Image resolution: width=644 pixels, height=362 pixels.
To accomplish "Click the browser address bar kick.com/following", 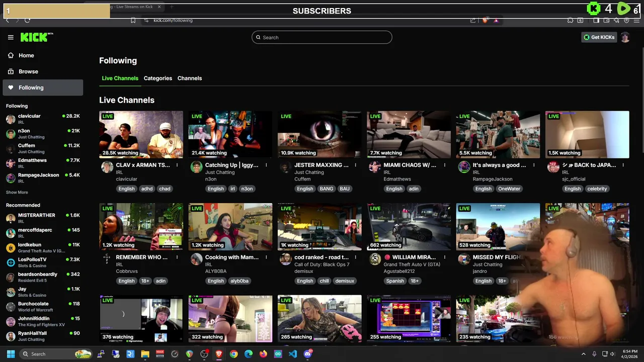I will coord(173,20).
